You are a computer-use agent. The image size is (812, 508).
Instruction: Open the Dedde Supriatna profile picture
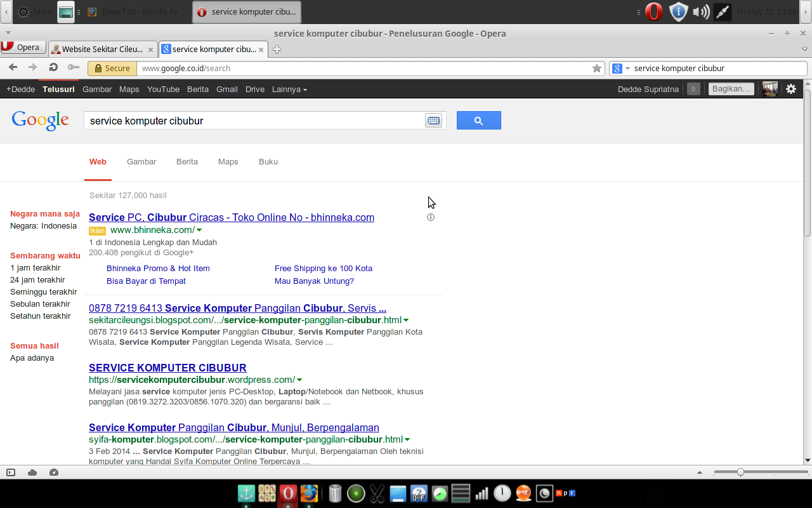pos(770,89)
